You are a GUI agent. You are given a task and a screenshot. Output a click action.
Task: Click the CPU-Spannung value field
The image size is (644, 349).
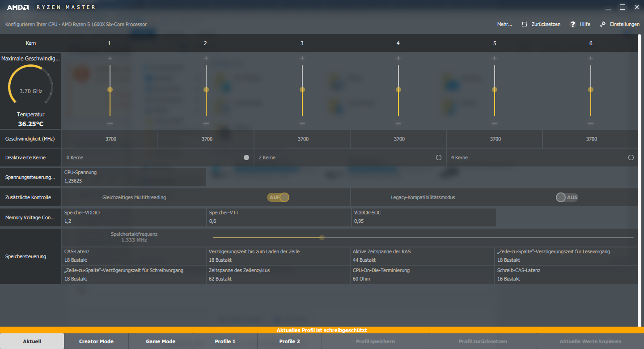(134, 177)
